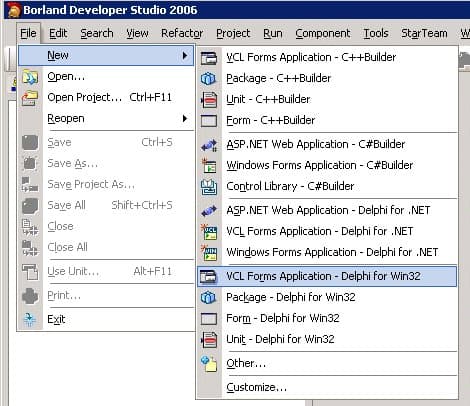
Task: Click the grayed Use Unit icon
Action: [30, 272]
